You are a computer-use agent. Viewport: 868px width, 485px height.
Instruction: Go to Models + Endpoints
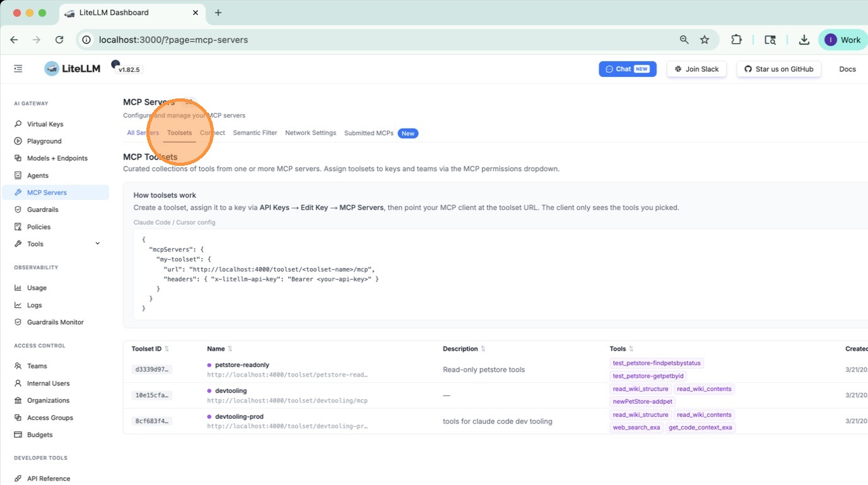57,158
